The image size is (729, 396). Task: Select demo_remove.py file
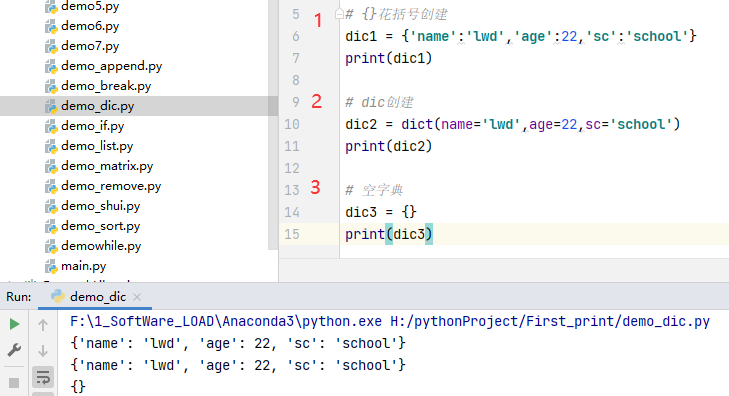click(111, 186)
